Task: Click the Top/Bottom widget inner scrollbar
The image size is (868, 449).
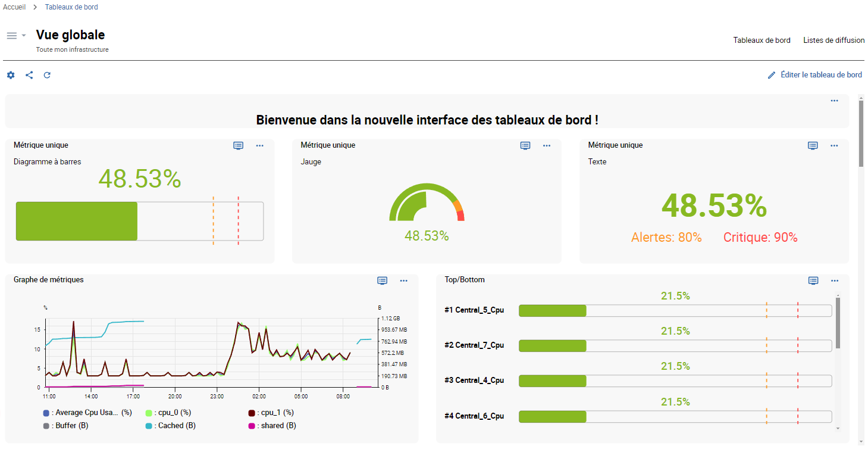Action: pyautogui.click(x=838, y=323)
